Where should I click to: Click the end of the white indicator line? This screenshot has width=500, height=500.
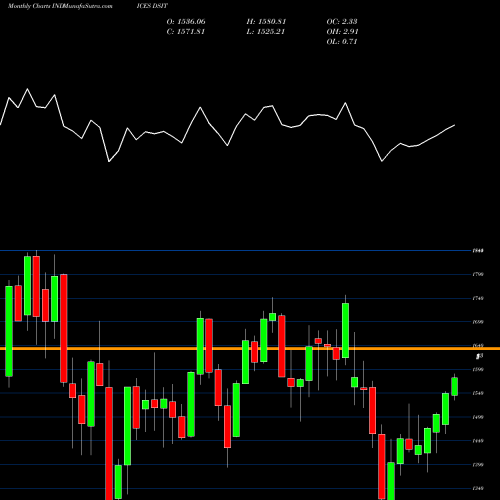tap(455, 125)
